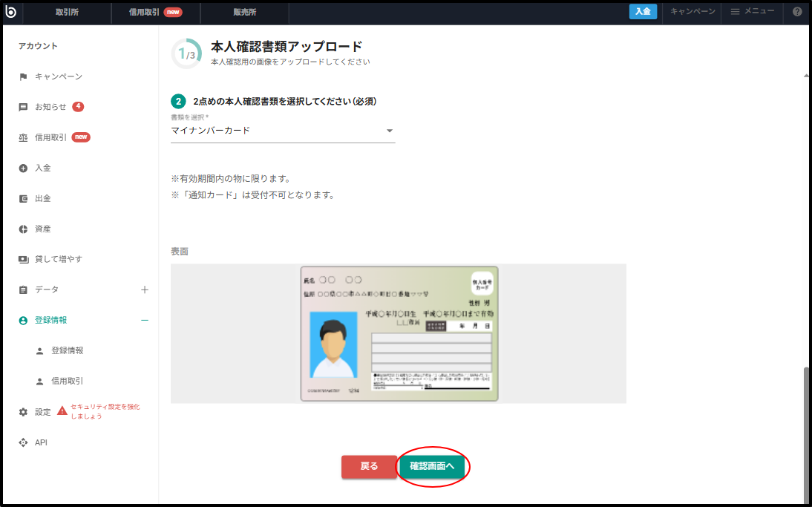Switch to the 取引所 tab
The width and height of the screenshot is (812, 507).
[x=65, y=11]
